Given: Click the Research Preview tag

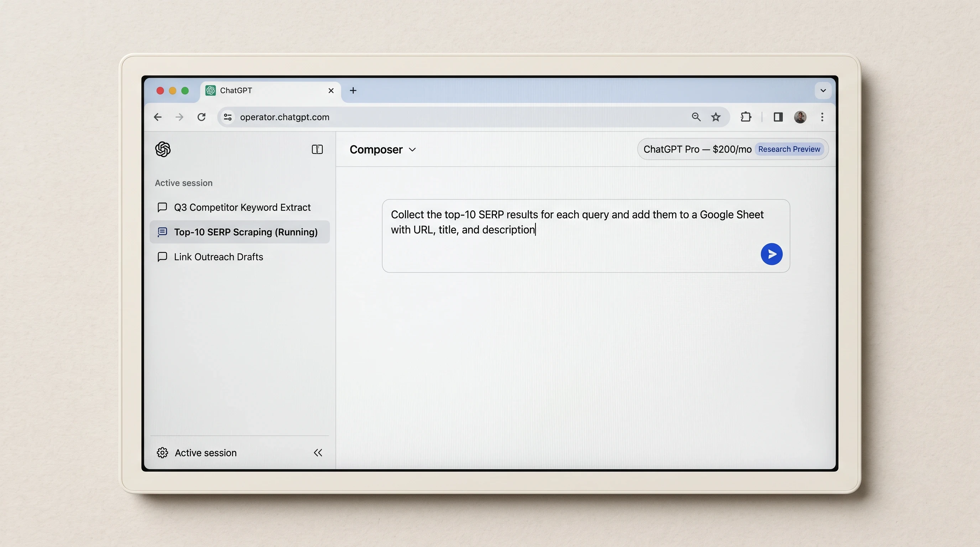Looking at the screenshot, I should (789, 149).
